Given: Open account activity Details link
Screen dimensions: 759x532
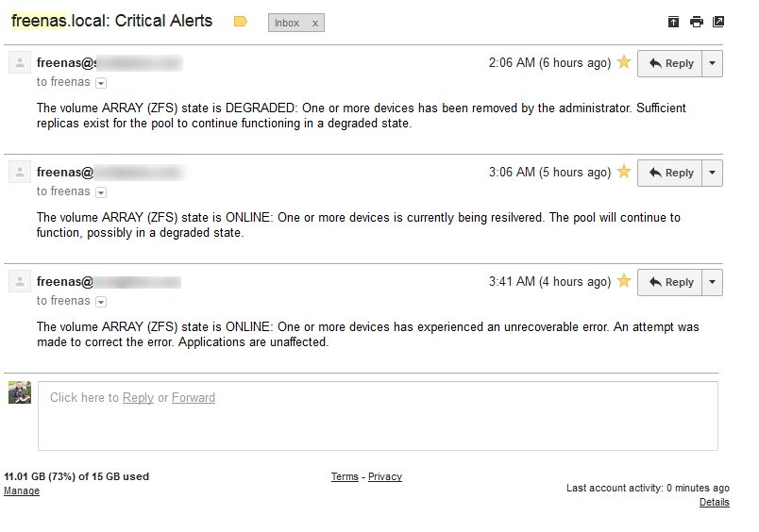Looking at the screenshot, I should click(x=714, y=502).
